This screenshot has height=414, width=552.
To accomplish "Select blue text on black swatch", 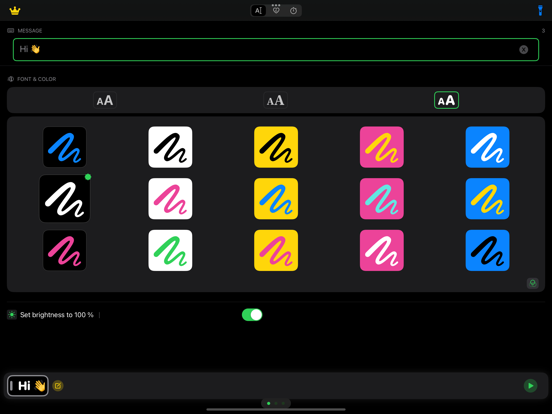I will pyautogui.click(x=64, y=147).
